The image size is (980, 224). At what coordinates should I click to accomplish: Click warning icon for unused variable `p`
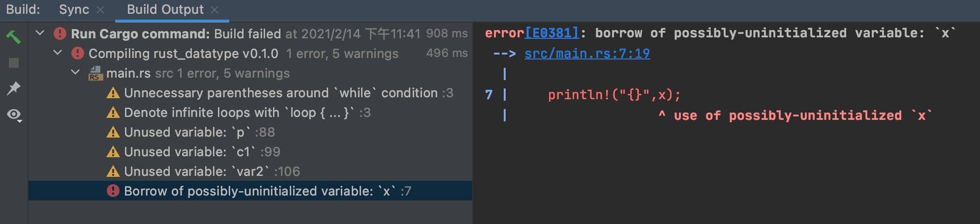coord(113,132)
